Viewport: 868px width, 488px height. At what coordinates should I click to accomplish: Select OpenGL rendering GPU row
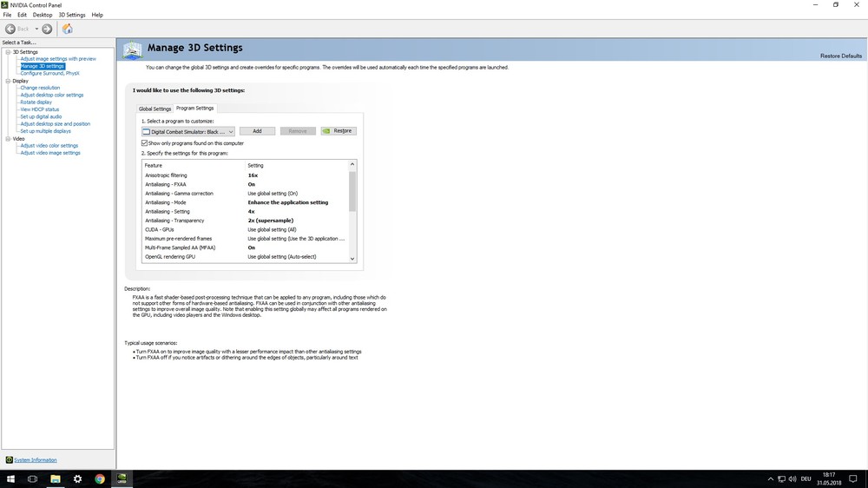coord(246,256)
